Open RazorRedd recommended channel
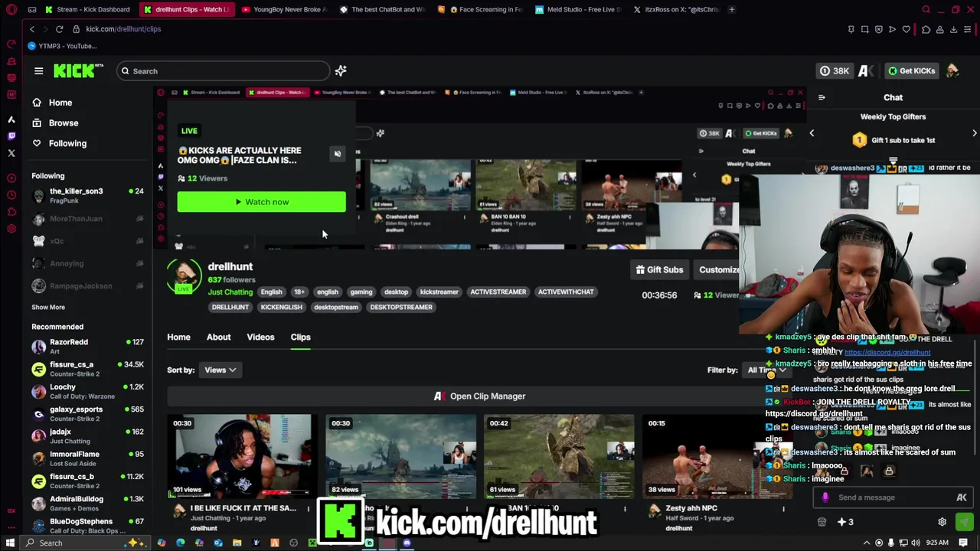This screenshot has height=551, width=980. (88, 347)
